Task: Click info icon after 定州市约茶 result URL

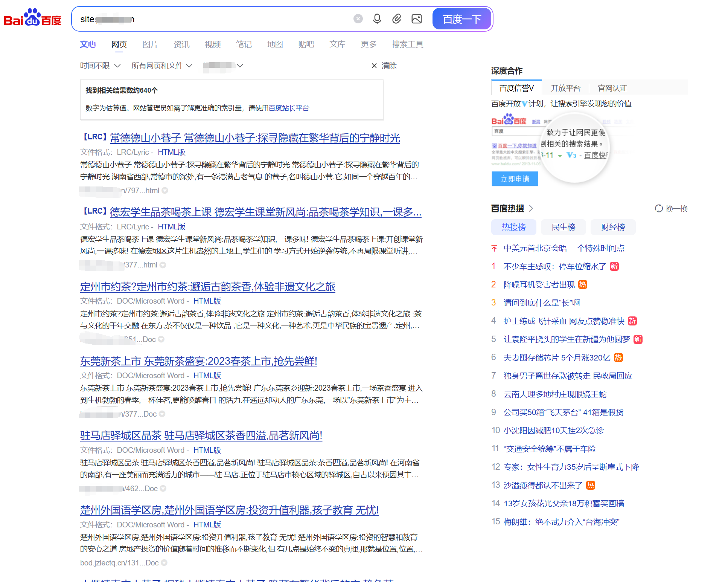Action: [161, 339]
